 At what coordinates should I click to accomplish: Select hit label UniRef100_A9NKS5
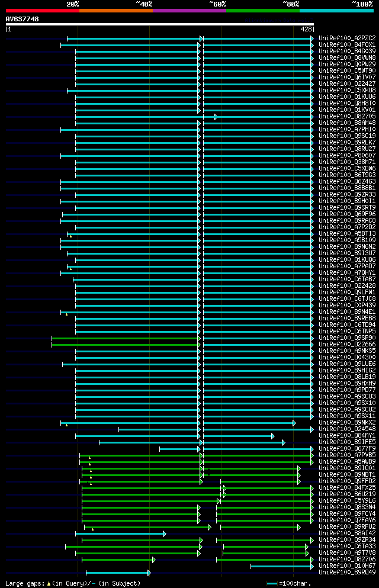[x=347, y=351]
